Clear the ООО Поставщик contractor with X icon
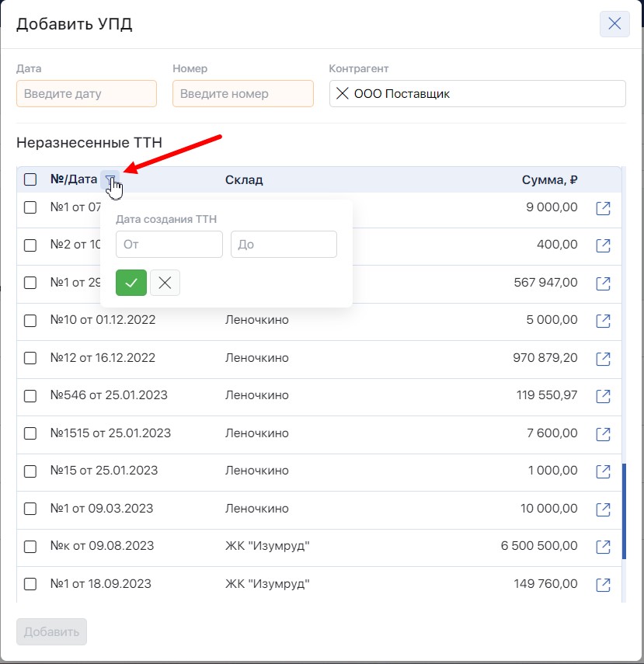The height and width of the screenshot is (664, 644). tap(342, 94)
